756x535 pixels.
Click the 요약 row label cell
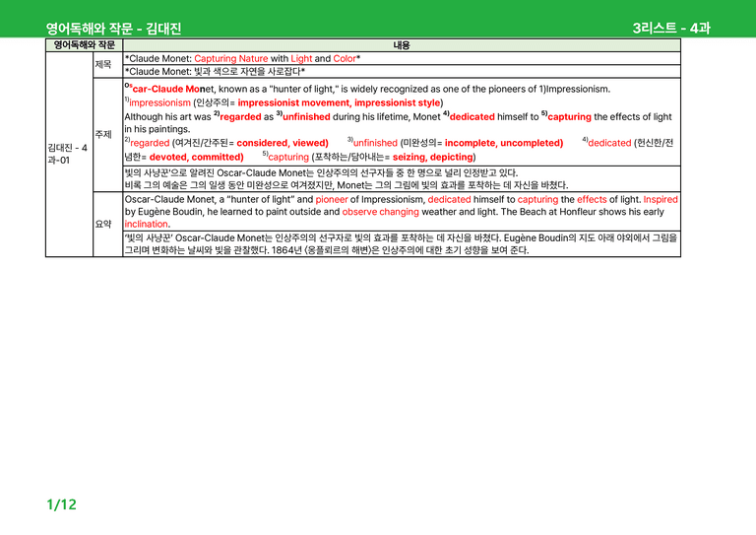coord(107,224)
